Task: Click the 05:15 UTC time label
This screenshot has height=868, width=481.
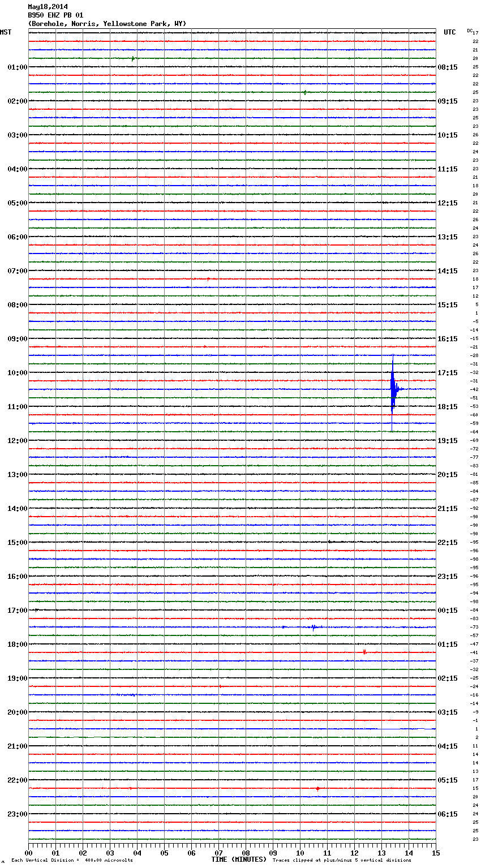Action: point(448,780)
